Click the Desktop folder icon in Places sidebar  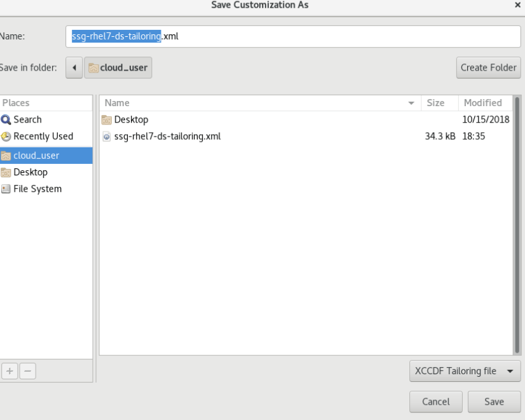(6, 172)
